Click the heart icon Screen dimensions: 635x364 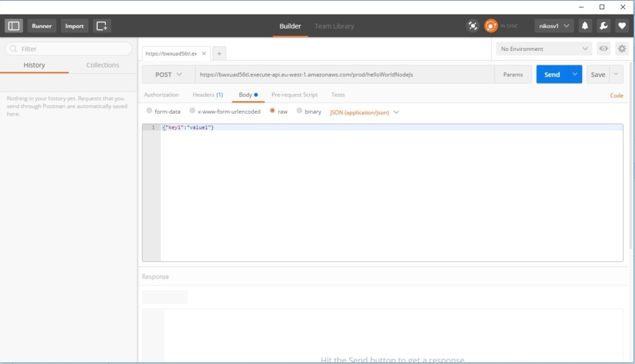622,26
